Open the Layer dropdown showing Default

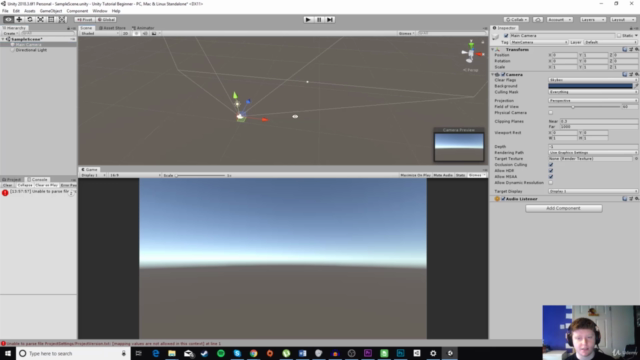tap(610, 42)
